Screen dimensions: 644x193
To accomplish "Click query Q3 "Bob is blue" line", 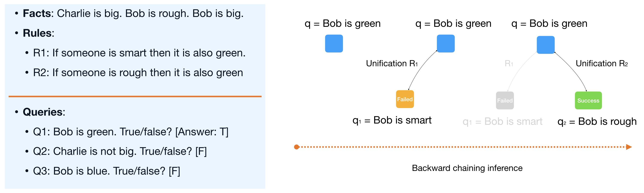I will coord(106,171).
